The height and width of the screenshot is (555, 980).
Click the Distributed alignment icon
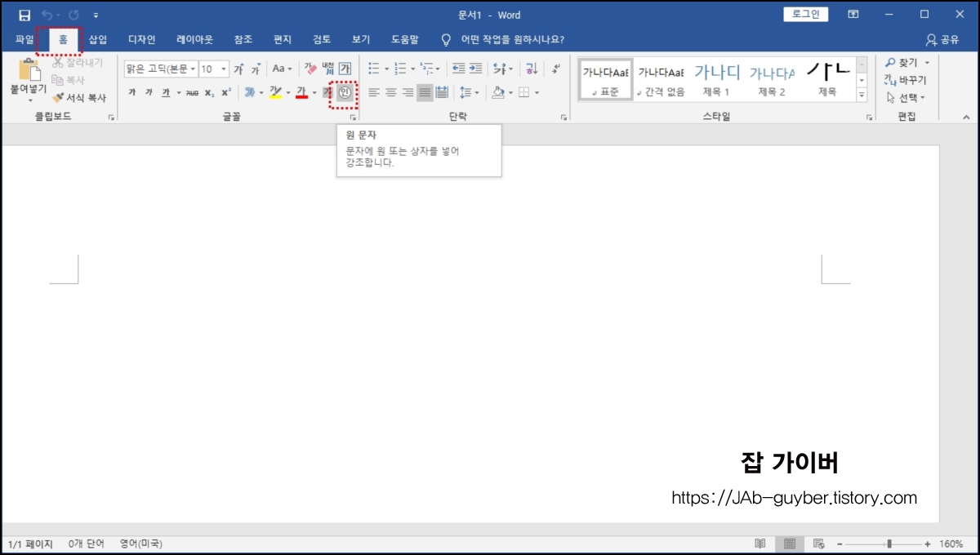click(443, 93)
